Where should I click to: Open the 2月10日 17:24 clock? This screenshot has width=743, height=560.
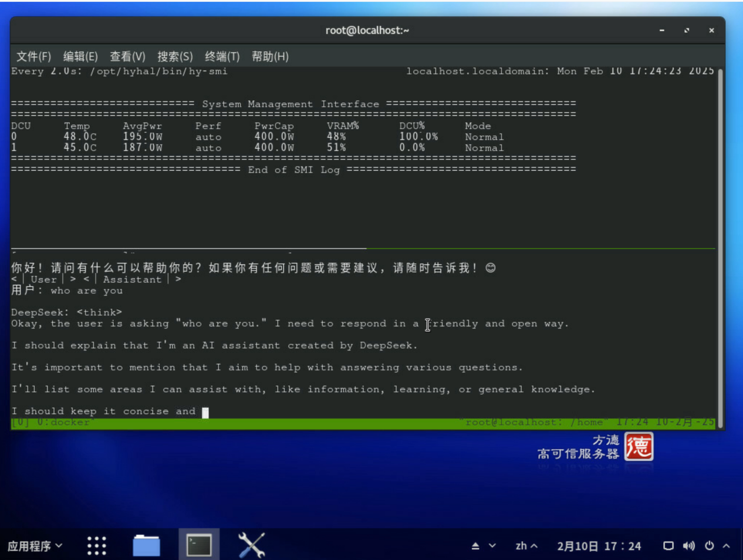tap(599, 546)
